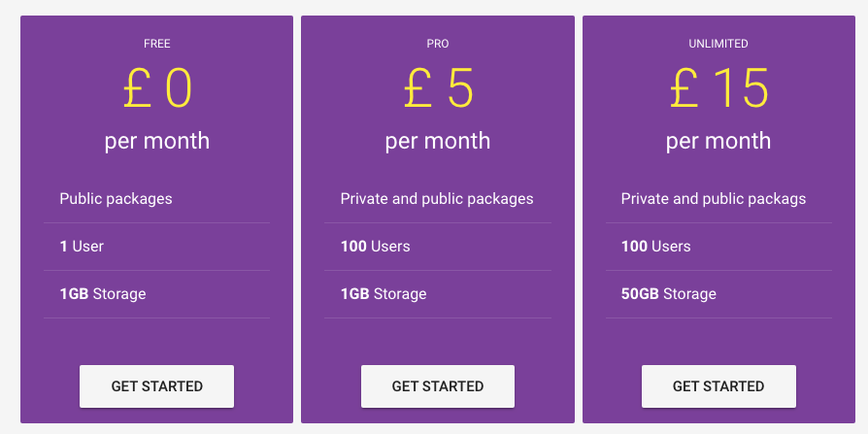
Task: Click 100 Users in the Unlimited plan
Action: point(655,247)
